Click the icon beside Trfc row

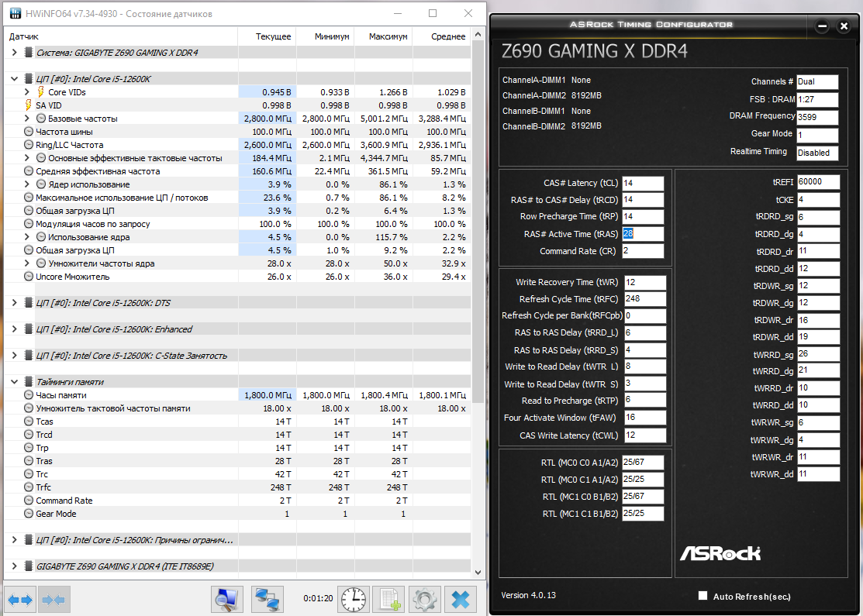(x=29, y=487)
